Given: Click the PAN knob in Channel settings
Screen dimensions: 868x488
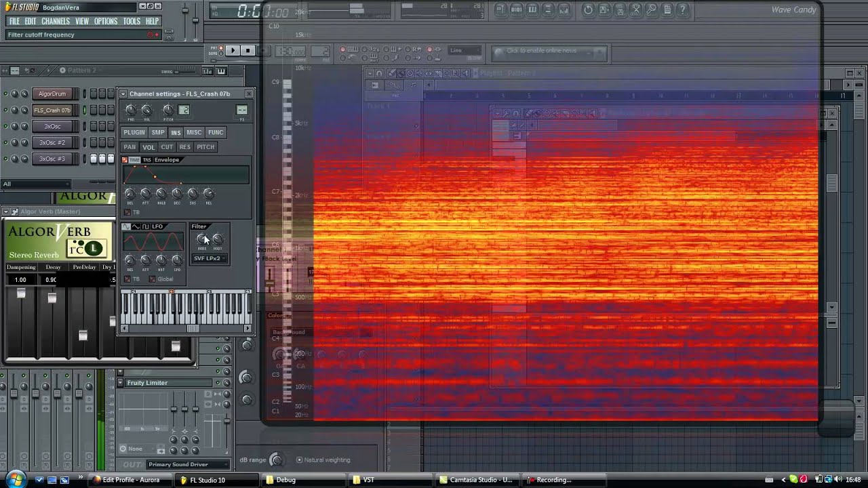Looking at the screenshot, I should coord(131,110).
